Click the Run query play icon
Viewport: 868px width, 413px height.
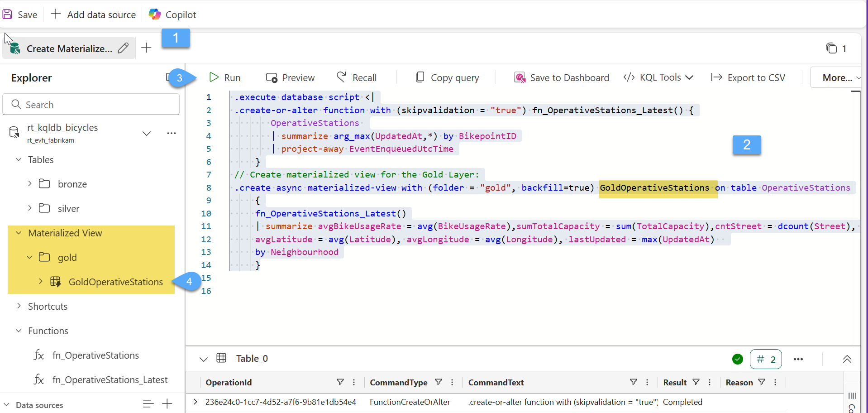click(214, 77)
